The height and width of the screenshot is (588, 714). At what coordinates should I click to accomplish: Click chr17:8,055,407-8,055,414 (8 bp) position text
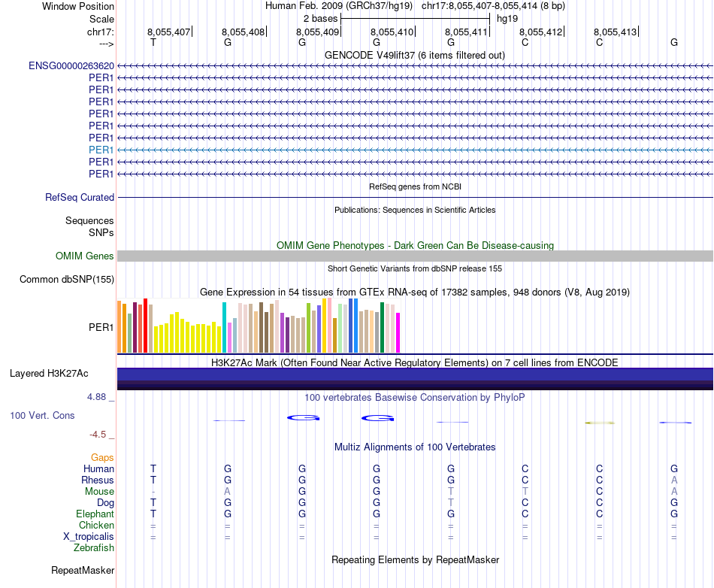tap(493, 6)
